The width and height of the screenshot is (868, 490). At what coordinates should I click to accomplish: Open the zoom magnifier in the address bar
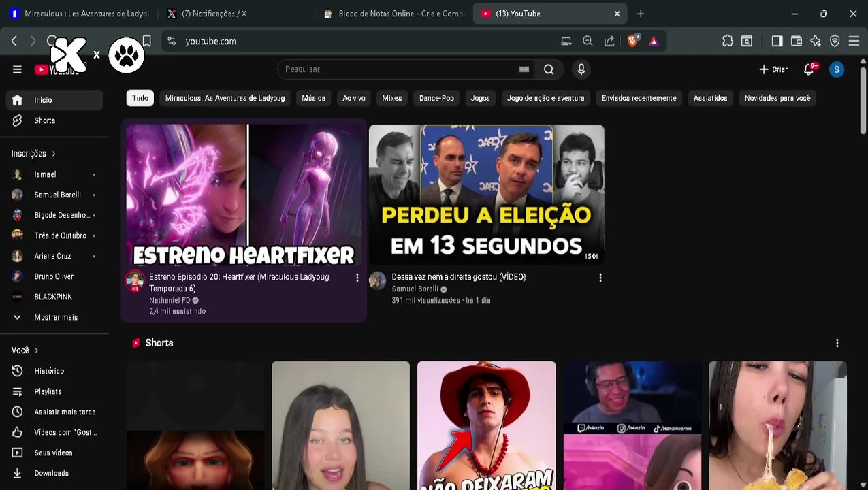[x=588, y=41]
